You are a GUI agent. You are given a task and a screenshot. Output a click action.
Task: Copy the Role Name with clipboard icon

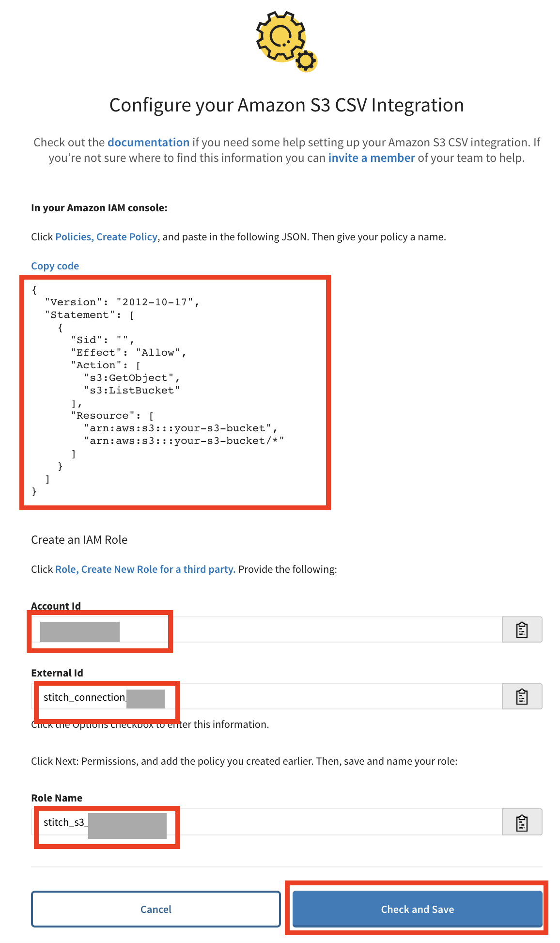(522, 822)
